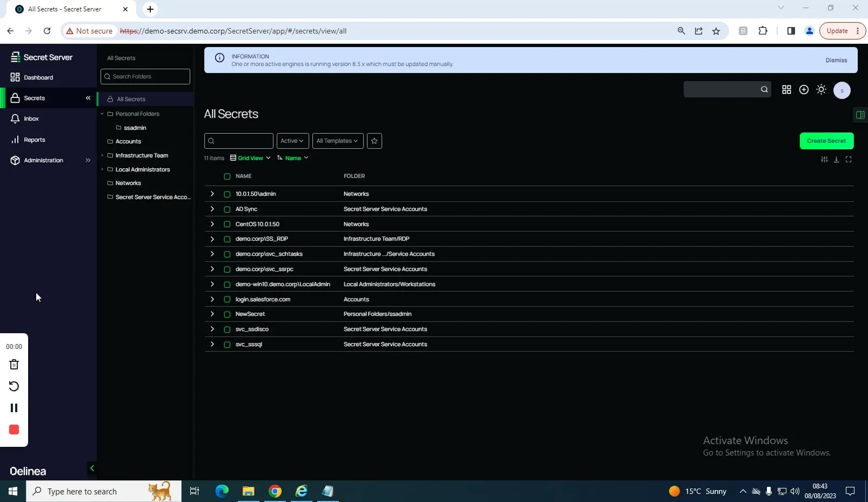Image resolution: width=868 pixels, height=502 pixels.
Task: Check the NewSecret row checkbox
Action: point(227,314)
